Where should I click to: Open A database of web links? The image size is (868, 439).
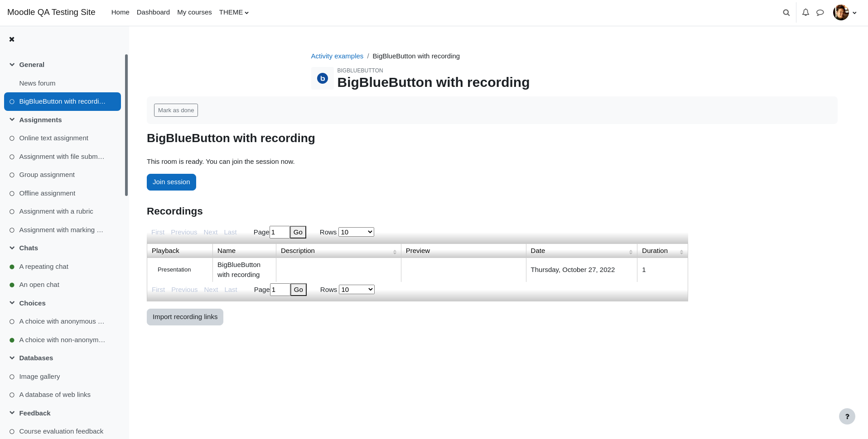55,395
